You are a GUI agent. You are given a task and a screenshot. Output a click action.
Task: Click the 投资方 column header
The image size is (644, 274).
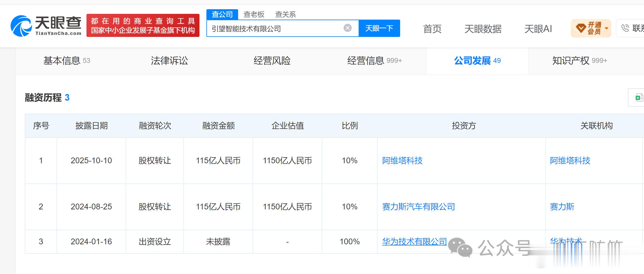tap(464, 125)
